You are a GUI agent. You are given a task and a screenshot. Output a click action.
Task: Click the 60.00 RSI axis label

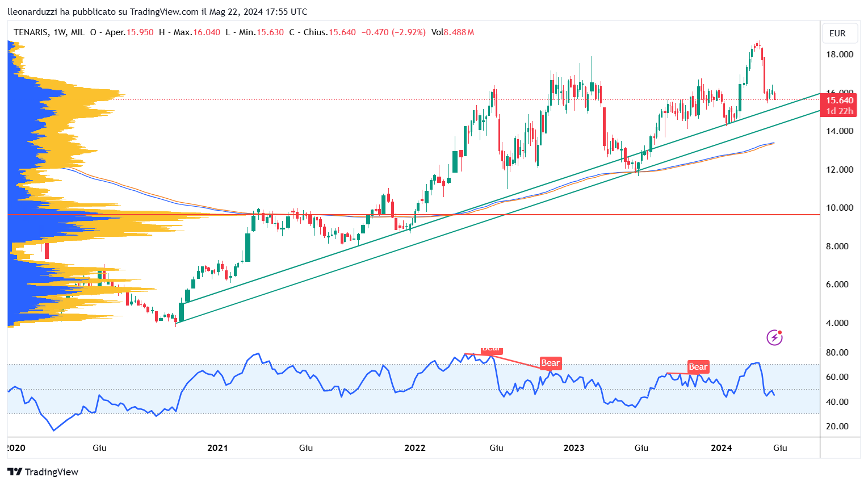click(837, 377)
